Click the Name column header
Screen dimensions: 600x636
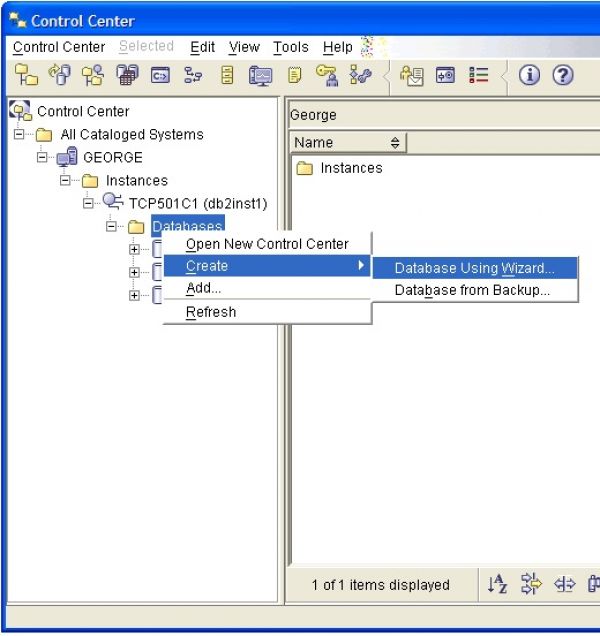tap(348, 143)
